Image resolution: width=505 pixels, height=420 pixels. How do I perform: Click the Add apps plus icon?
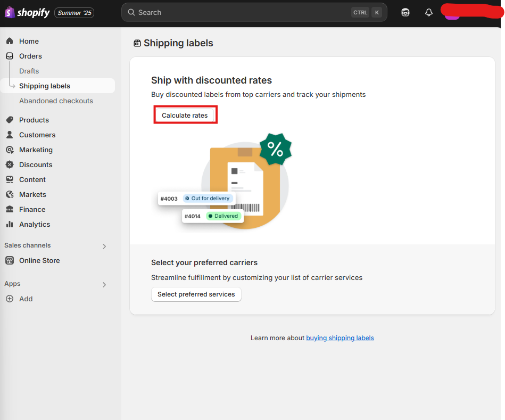tap(10, 299)
